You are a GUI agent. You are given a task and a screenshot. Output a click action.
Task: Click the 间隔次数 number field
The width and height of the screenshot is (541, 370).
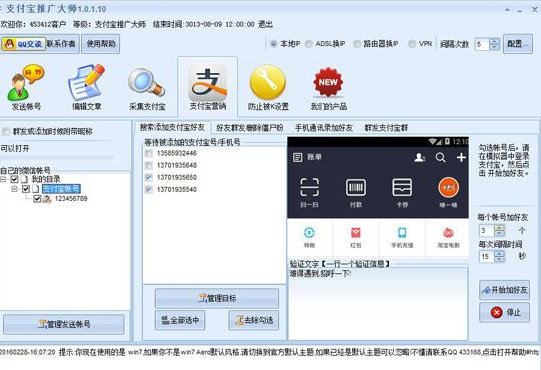(x=482, y=44)
